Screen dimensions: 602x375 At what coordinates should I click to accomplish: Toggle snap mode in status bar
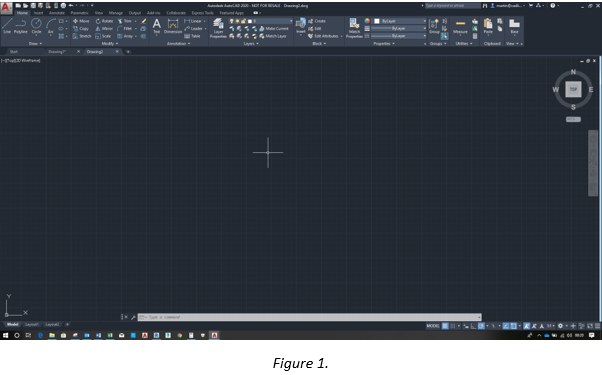[453, 326]
